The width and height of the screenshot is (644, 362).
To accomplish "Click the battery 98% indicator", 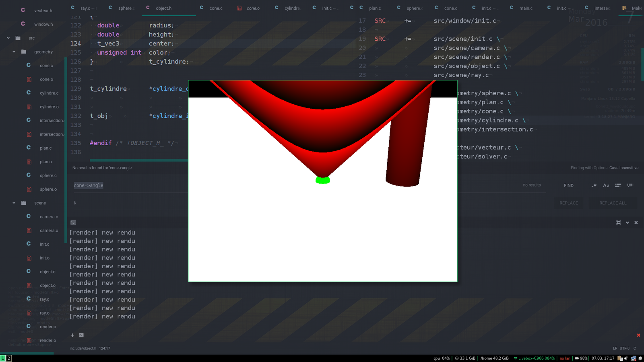I will pyautogui.click(x=581, y=358).
